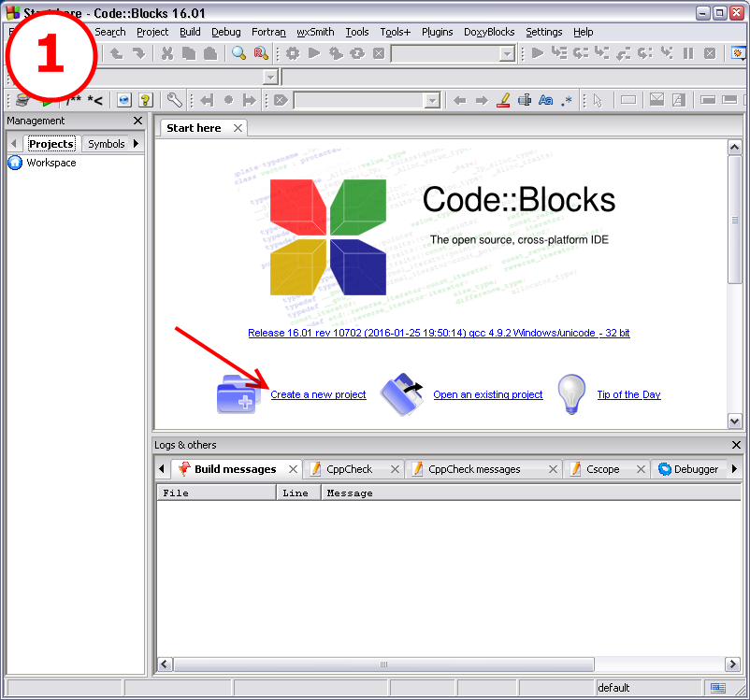Click the Redo toolbar icon
Screen dimensions: 750x700
[x=138, y=53]
